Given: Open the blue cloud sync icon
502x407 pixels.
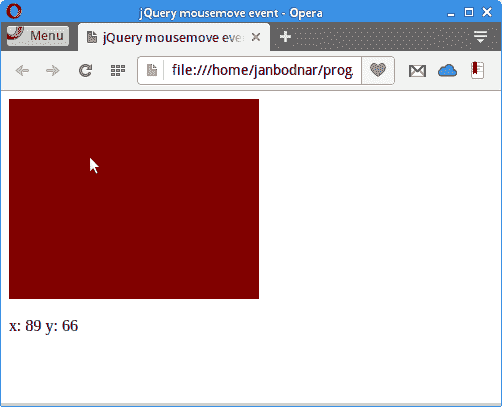Looking at the screenshot, I should [x=447, y=71].
